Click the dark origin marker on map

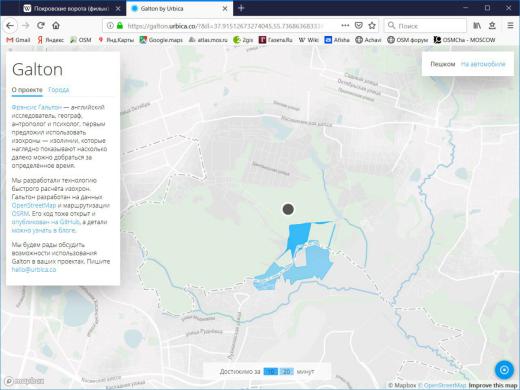click(288, 209)
